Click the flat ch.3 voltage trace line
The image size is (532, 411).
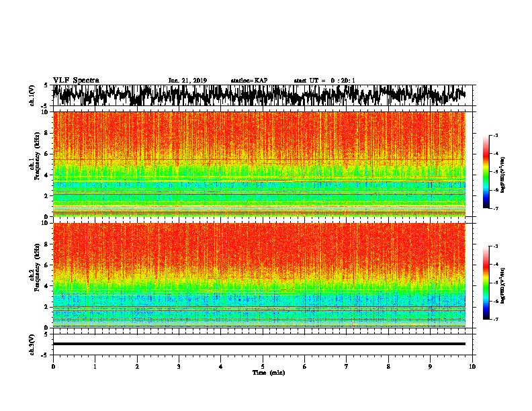tap(259, 344)
